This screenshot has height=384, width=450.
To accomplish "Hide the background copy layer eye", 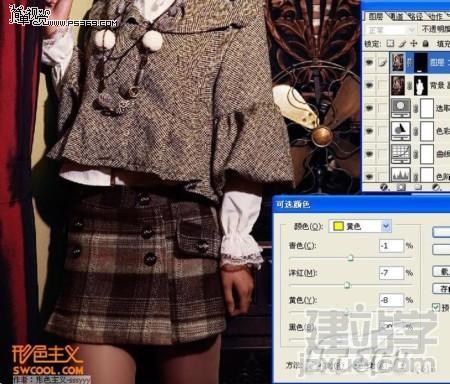I will pos(369,85).
